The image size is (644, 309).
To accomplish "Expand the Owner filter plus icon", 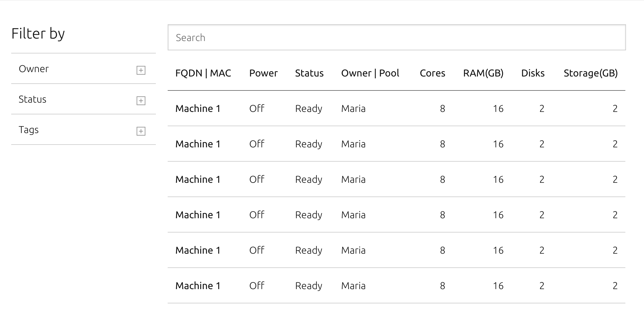I will [141, 70].
